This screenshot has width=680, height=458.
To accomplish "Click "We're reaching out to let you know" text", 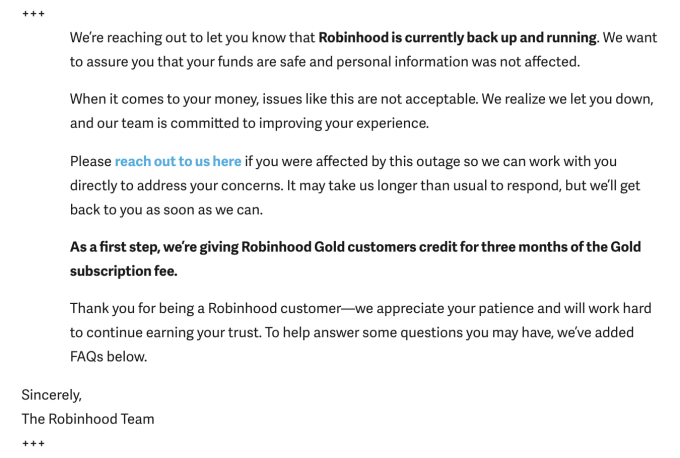I will pos(192,38).
